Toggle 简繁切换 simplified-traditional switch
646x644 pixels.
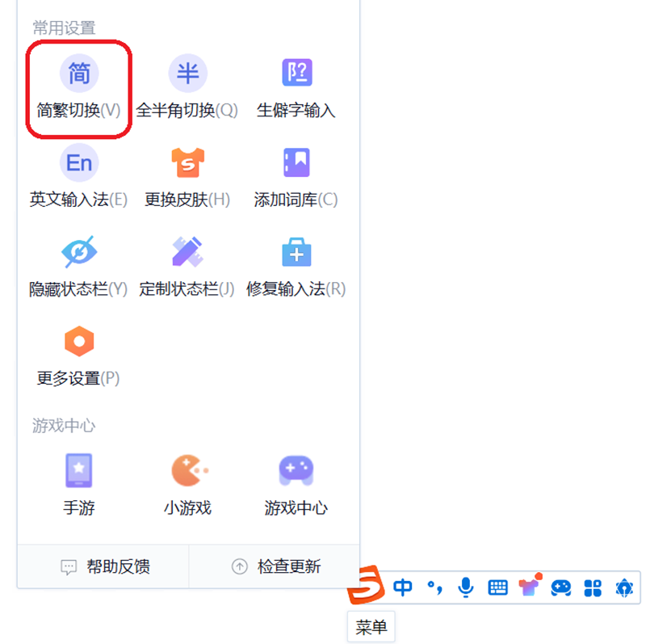coord(78,83)
